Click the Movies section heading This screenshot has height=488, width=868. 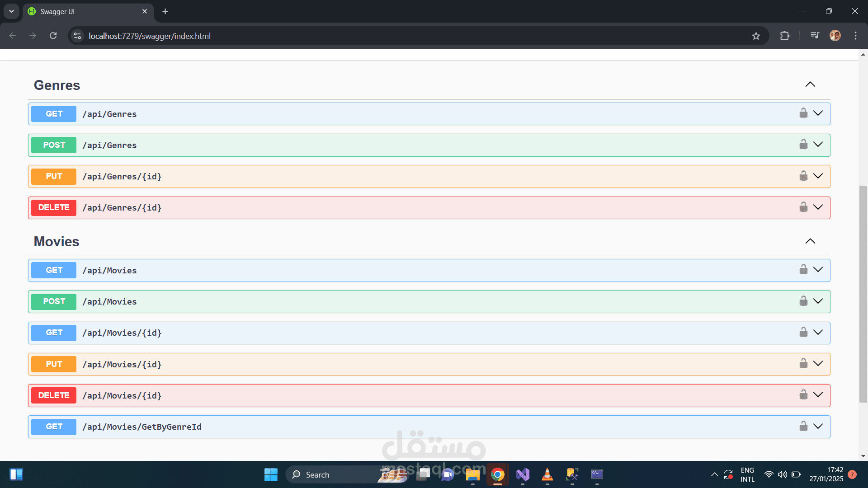tap(57, 241)
